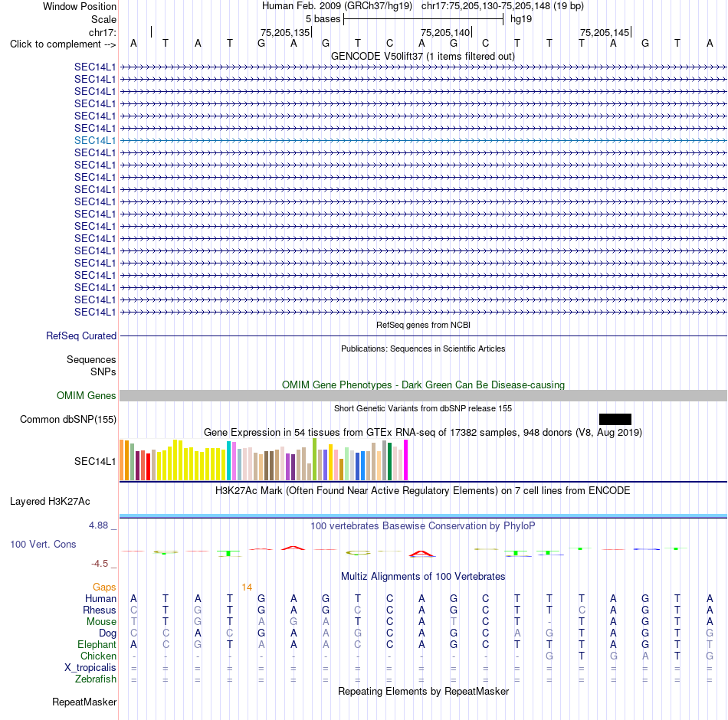Open Repeating Elements by RepeatMasker title
Screen dimensions: 728x720
click(423, 691)
